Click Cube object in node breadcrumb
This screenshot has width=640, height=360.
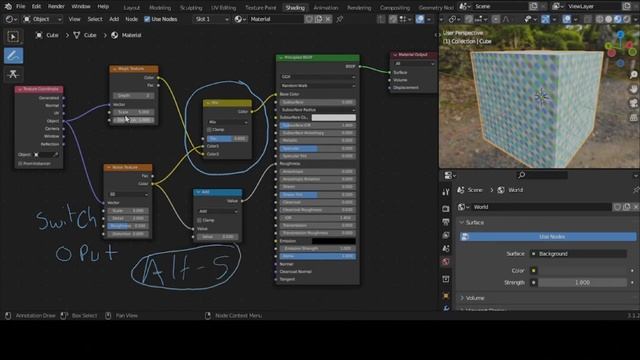(48, 36)
